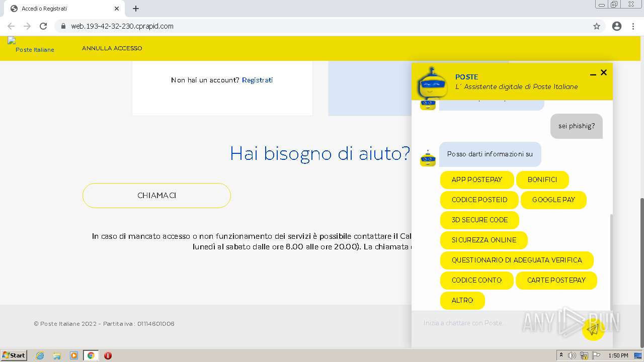Click the 'sei phishig?' chat message
This screenshot has height=362, width=644.
tap(577, 126)
